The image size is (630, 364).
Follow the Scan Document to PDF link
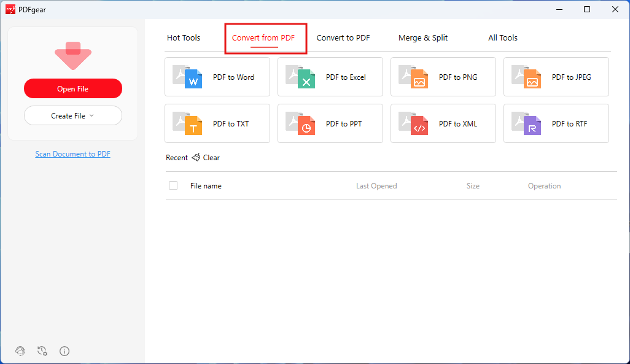point(72,154)
